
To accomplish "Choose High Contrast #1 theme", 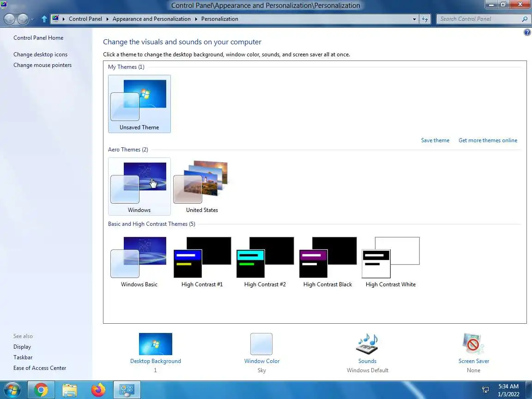I will tap(202, 262).
